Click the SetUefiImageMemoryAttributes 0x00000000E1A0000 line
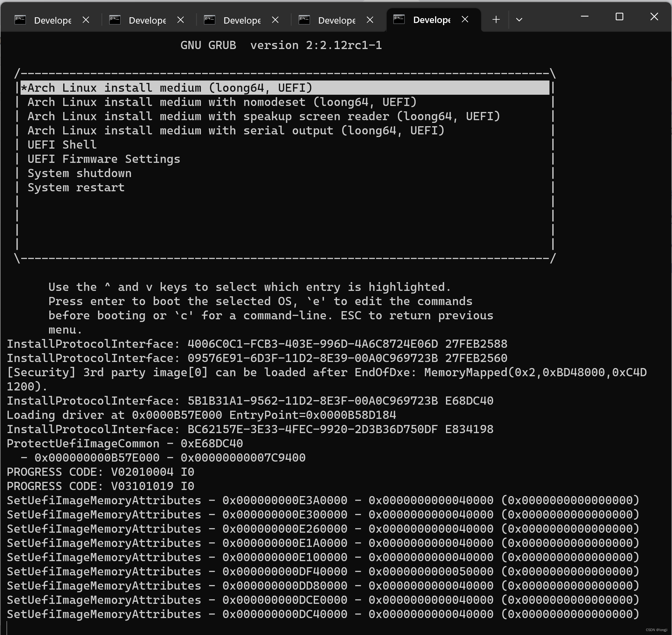 click(323, 543)
